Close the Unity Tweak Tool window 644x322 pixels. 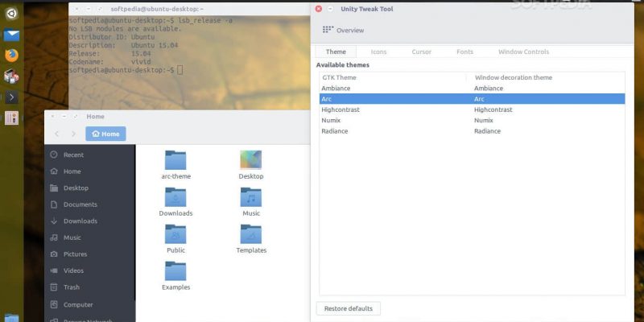(x=318, y=9)
